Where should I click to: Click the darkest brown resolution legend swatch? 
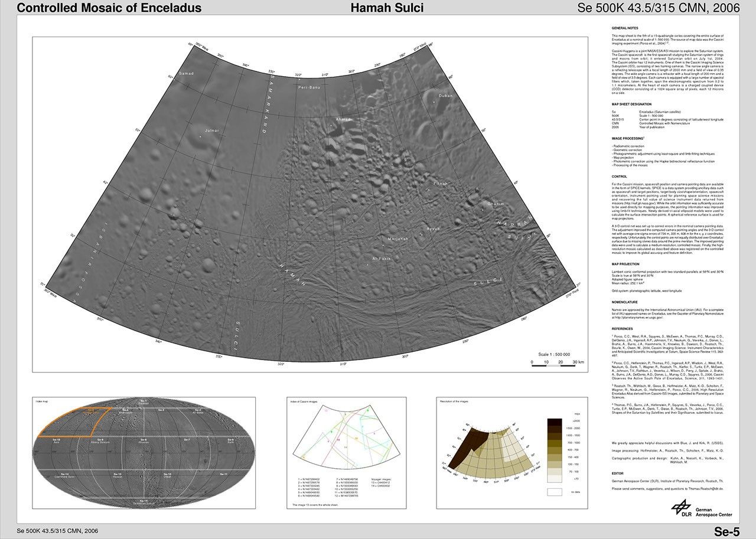point(554,421)
